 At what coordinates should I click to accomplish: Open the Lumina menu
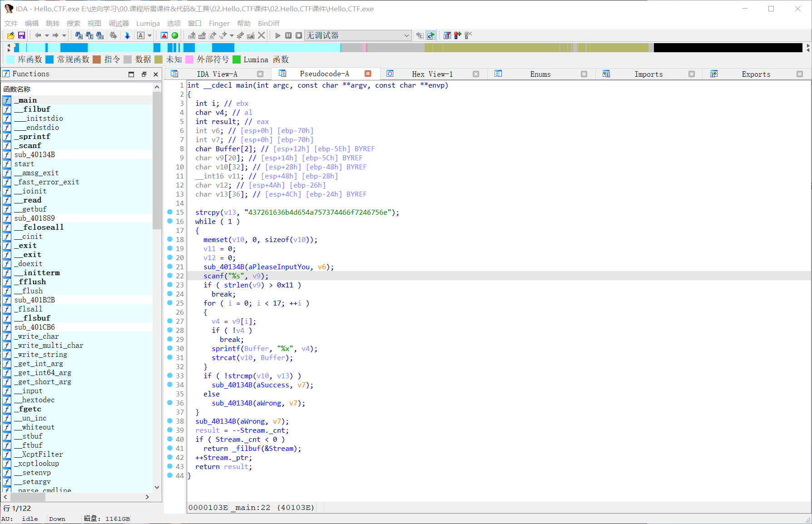point(148,23)
